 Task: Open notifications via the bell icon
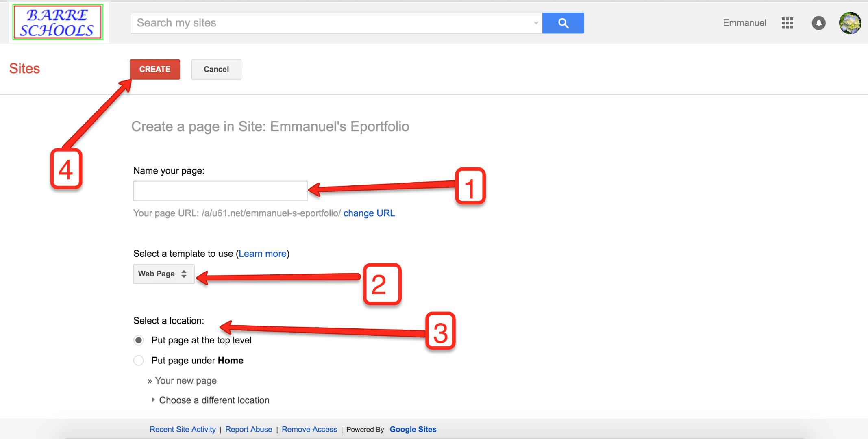819,23
